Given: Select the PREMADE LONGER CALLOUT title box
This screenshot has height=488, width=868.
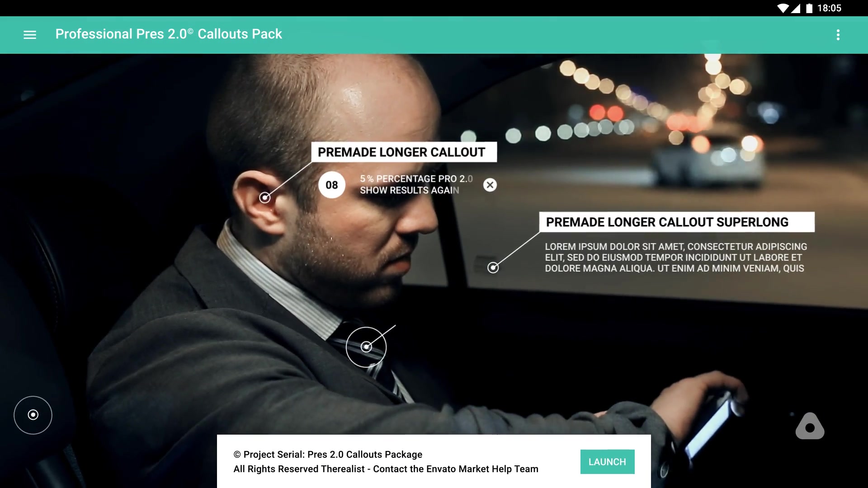Looking at the screenshot, I should click(404, 152).
